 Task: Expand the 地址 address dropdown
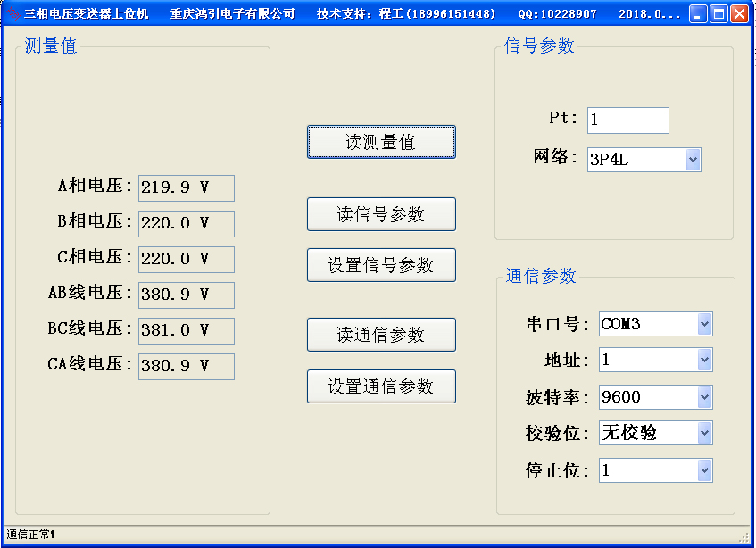click(x=655, y=360)
